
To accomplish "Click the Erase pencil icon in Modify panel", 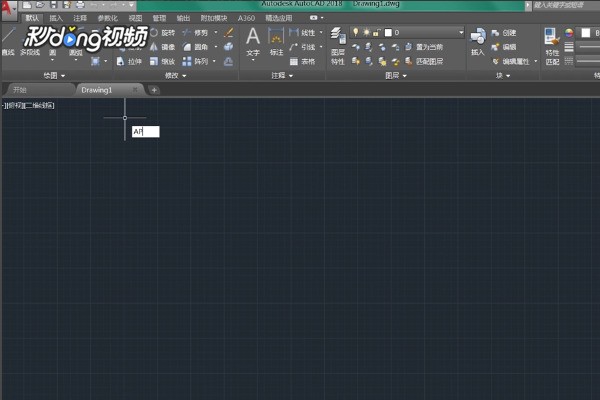I will point(228,33).
